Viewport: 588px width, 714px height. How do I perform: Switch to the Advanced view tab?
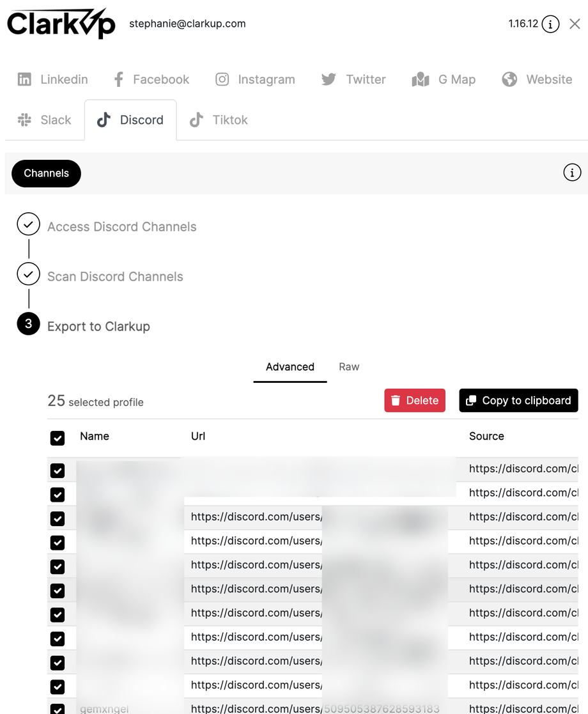click(290, 367)
